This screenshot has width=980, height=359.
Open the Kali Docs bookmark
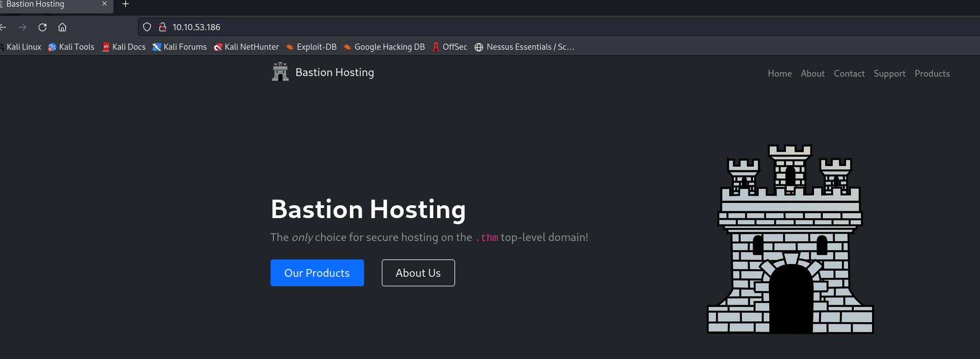(x=124, y=47)
